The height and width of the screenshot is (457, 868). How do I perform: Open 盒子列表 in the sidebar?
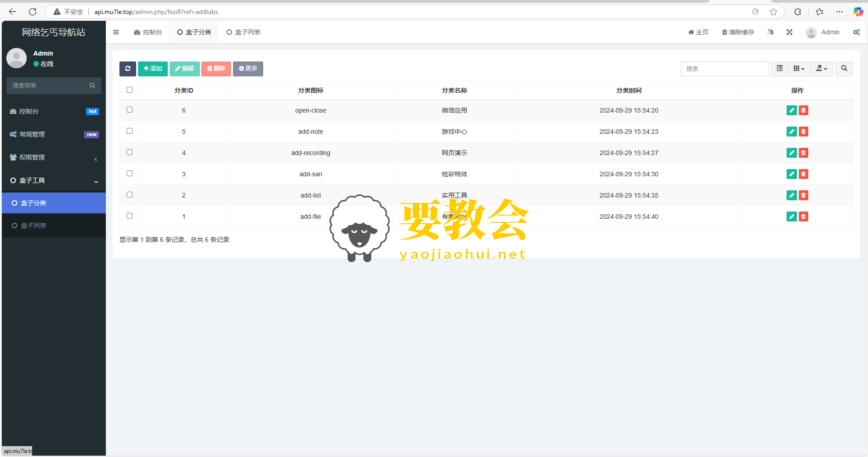(x=54, y=226)
